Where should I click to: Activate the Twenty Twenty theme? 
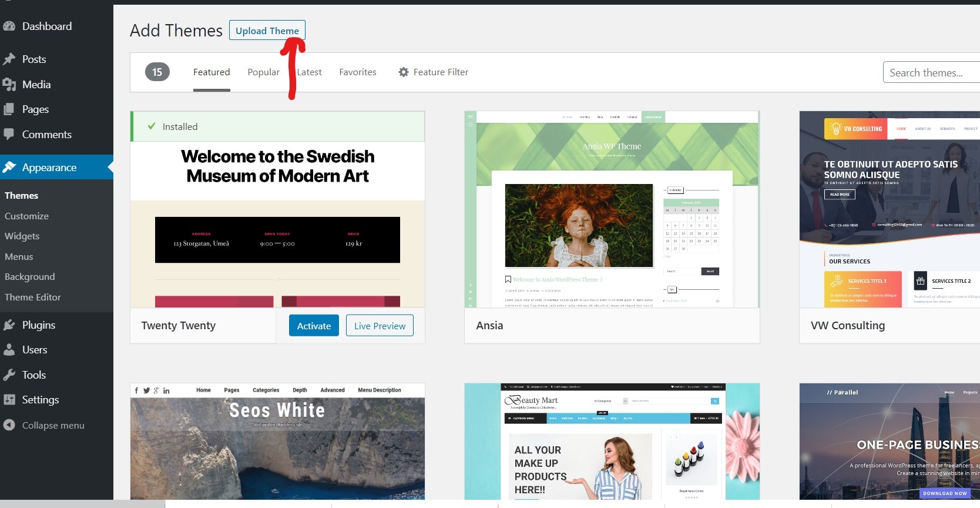click(x=314, y=326)
